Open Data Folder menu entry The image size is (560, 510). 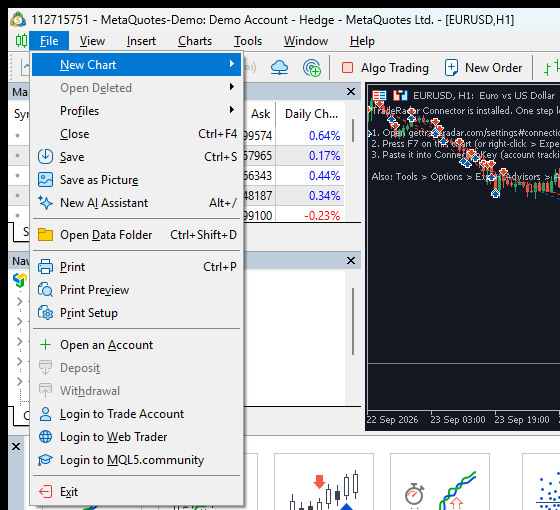pos(136,235)
